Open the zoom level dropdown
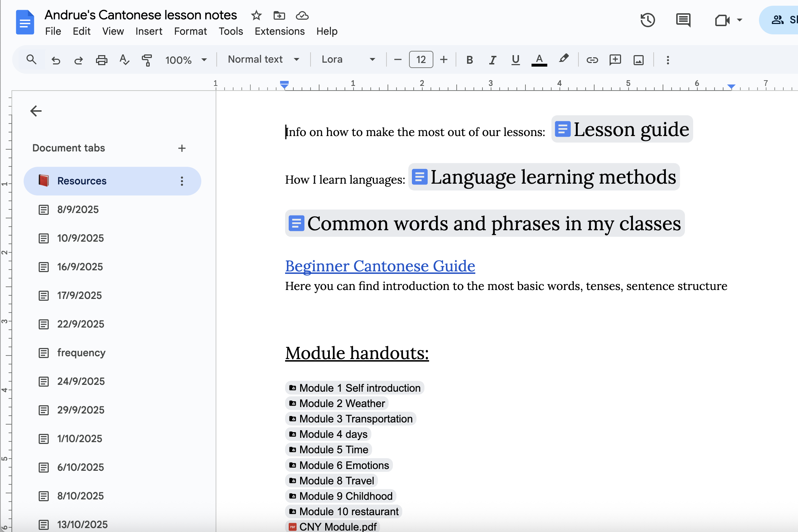 (186, 60)
